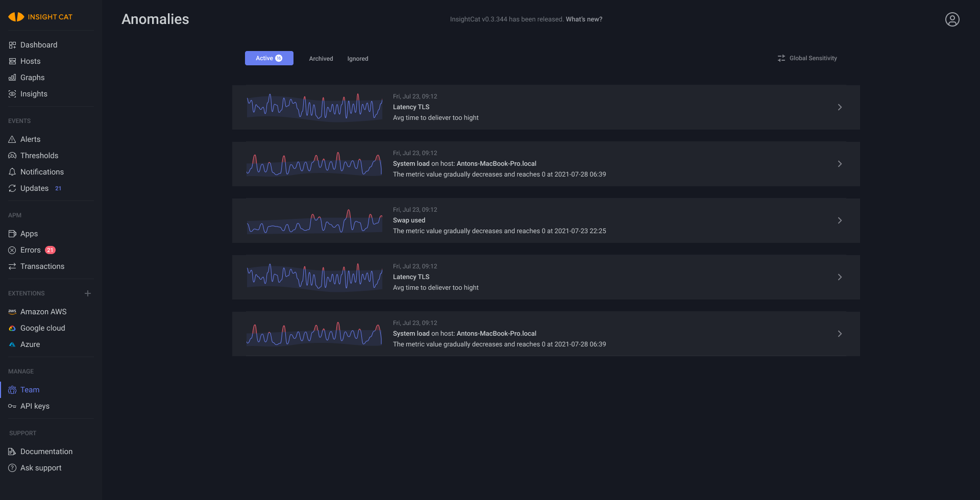Click the API keys key icon

(12, 406)
